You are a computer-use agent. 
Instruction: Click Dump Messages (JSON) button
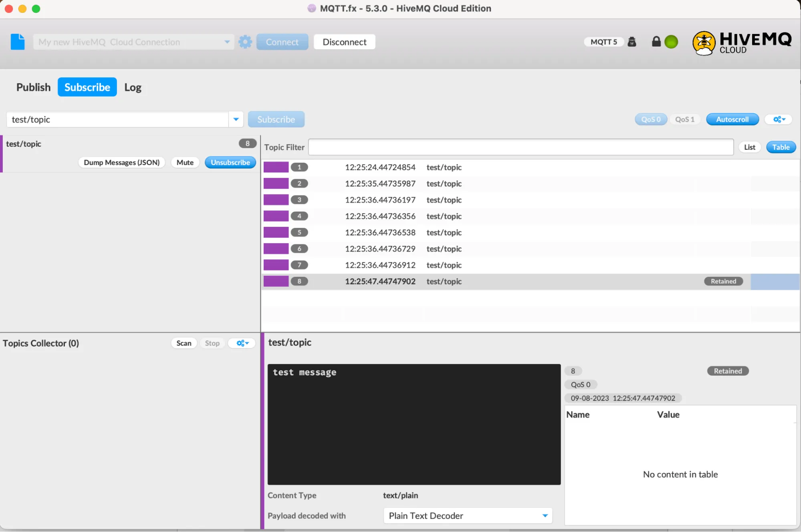pos(121,162)
